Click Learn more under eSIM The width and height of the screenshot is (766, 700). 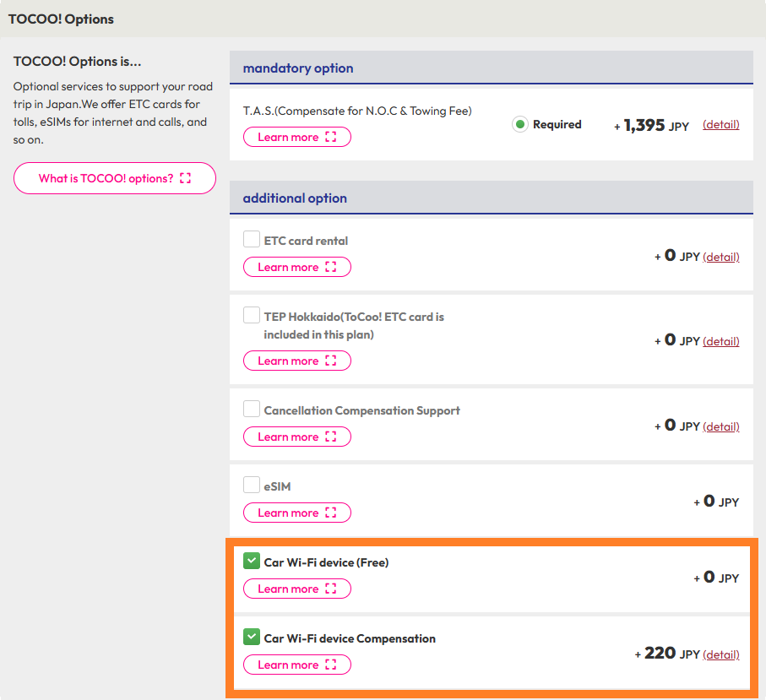[x=297, y=513]
